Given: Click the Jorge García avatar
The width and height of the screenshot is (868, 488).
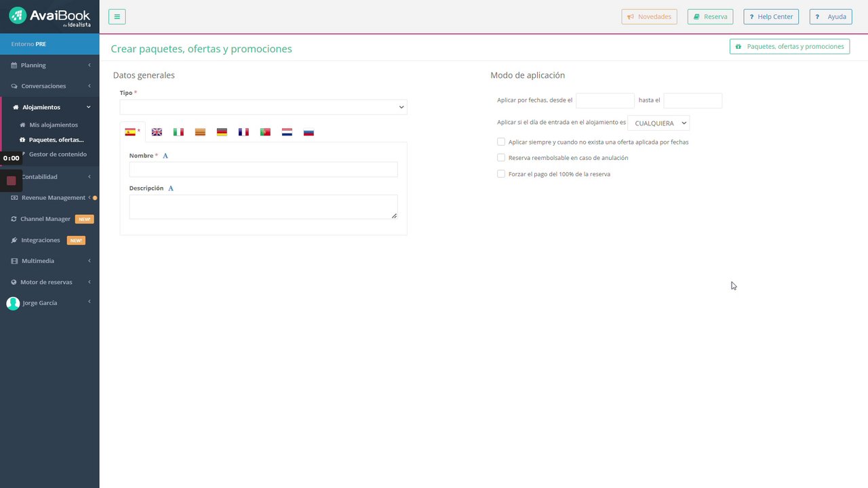Looking at the screenshot, I should (13, 303).
